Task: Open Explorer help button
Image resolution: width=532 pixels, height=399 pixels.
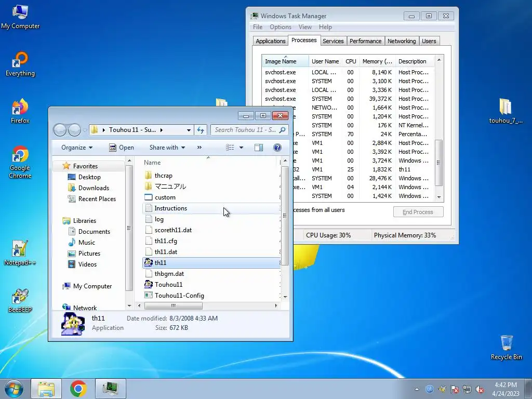Action: 277,147
